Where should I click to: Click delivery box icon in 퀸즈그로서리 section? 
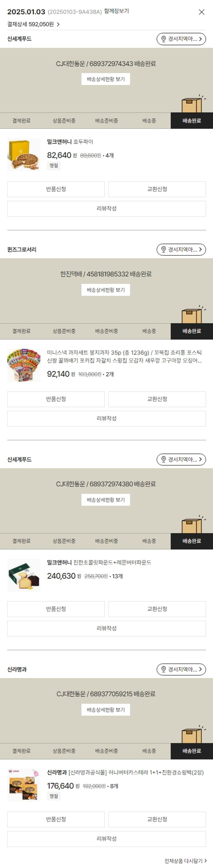(x=193, y=315)
